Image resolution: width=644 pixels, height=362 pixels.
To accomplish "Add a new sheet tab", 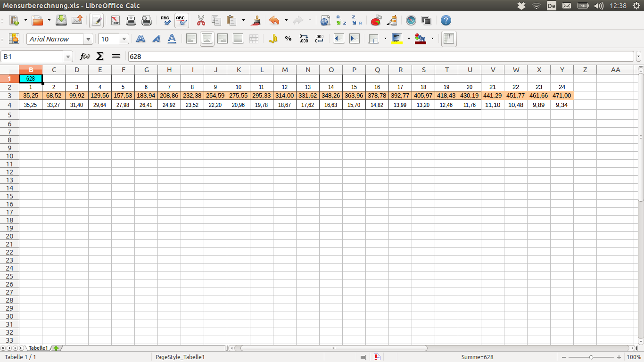I will (56, 348).
